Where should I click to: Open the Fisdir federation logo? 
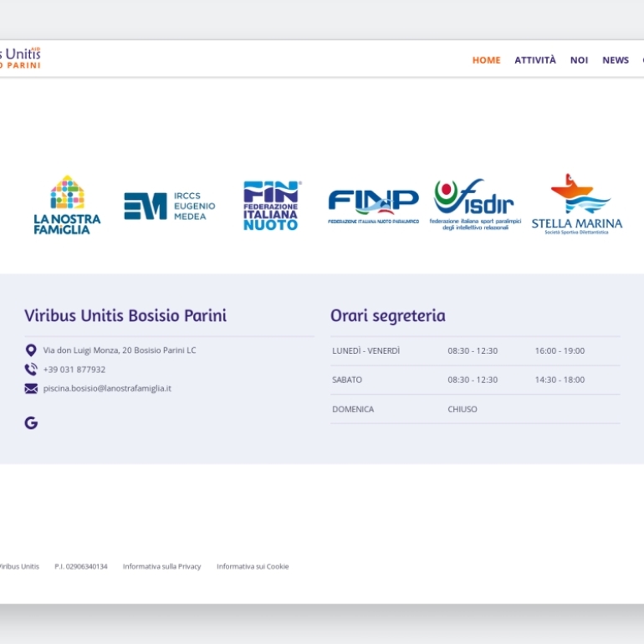(475, 204)
